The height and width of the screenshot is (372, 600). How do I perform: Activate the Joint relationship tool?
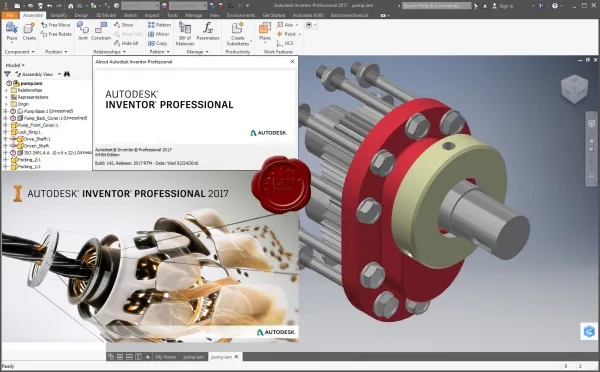[83, 31]
